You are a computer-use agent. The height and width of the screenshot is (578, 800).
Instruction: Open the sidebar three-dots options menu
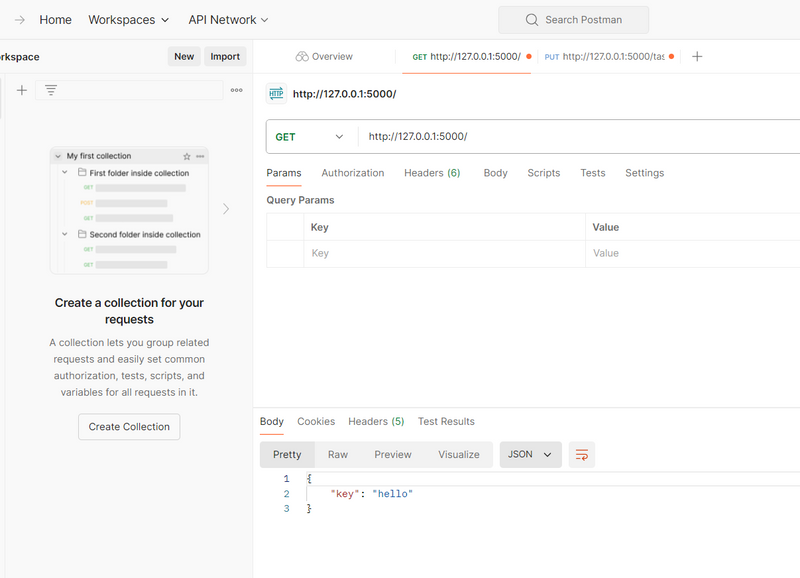236,90
